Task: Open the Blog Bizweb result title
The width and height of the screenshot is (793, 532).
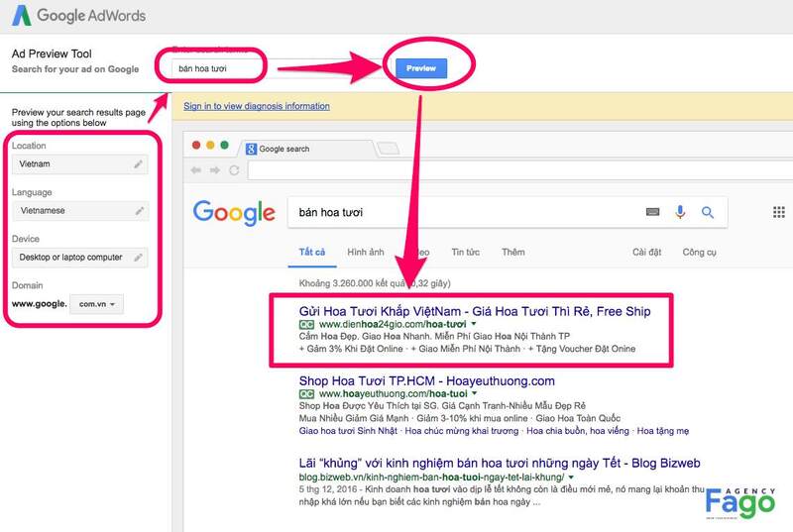Action: [x=500, y=463]
